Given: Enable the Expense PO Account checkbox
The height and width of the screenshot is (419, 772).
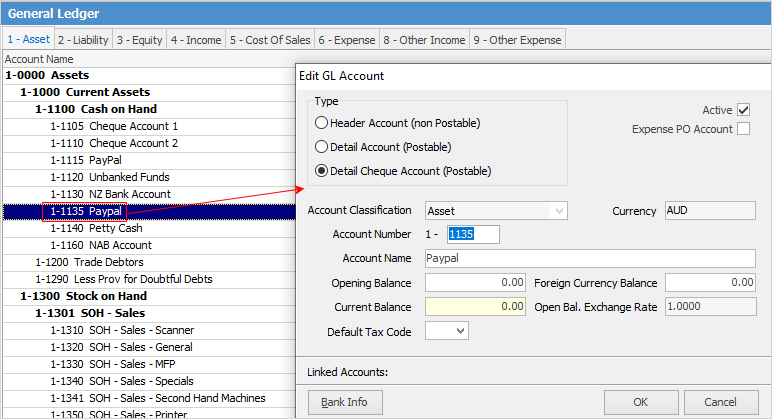Looking at the screenshot, I should 743,129.
